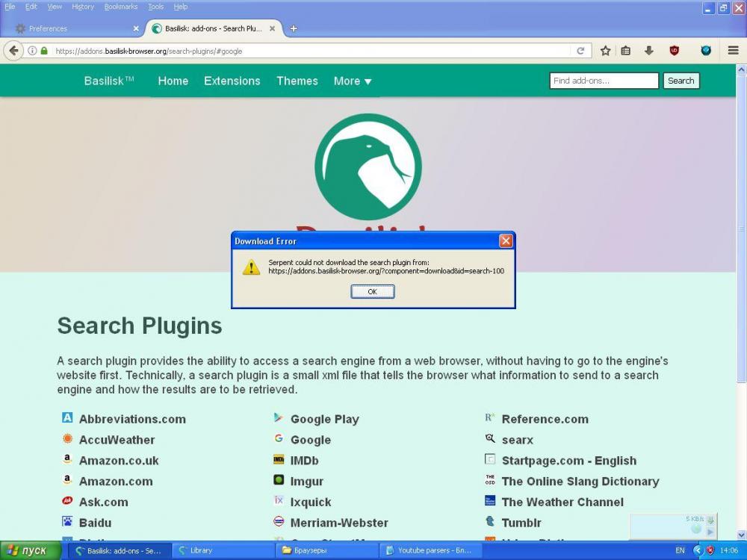Install Startpage.com - English plugin
Screen dimensions: 747x560
click(568, 461)
